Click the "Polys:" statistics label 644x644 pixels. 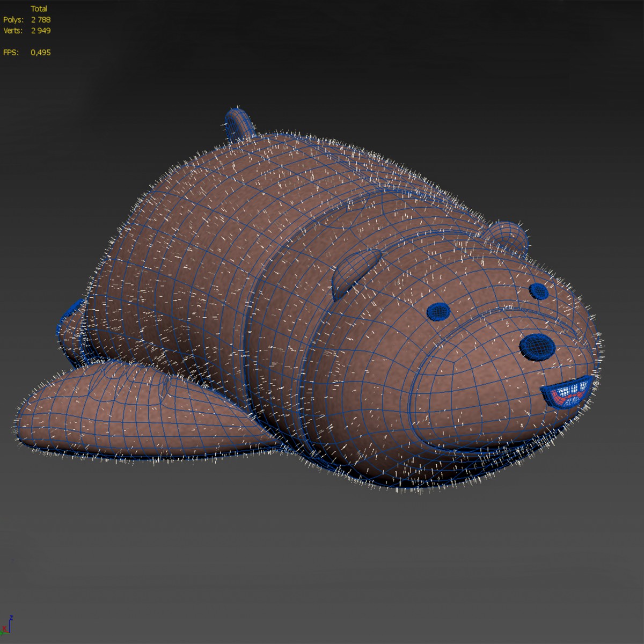tap(13, 20)
